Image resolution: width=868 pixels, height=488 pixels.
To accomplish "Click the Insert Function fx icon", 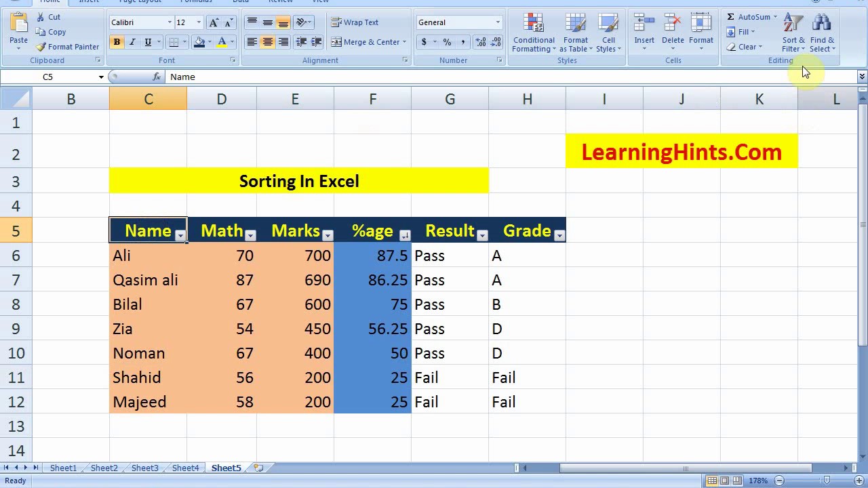I will [157, 77].
